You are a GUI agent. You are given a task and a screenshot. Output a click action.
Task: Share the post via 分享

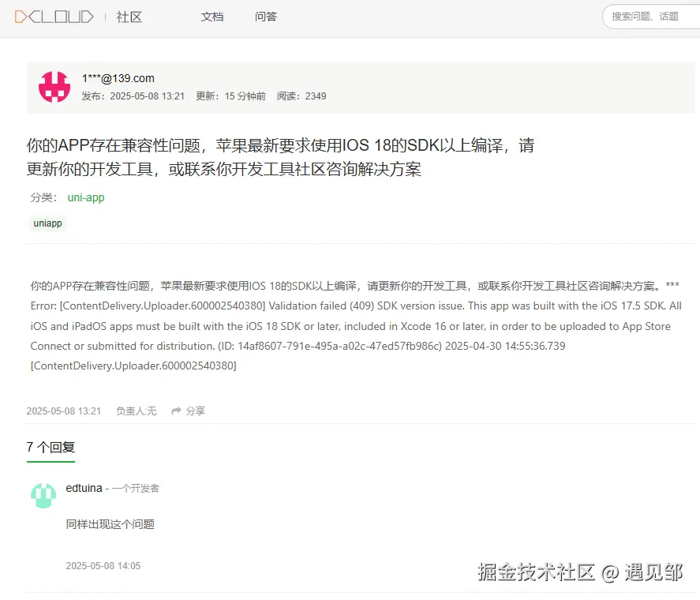[196, 411]
